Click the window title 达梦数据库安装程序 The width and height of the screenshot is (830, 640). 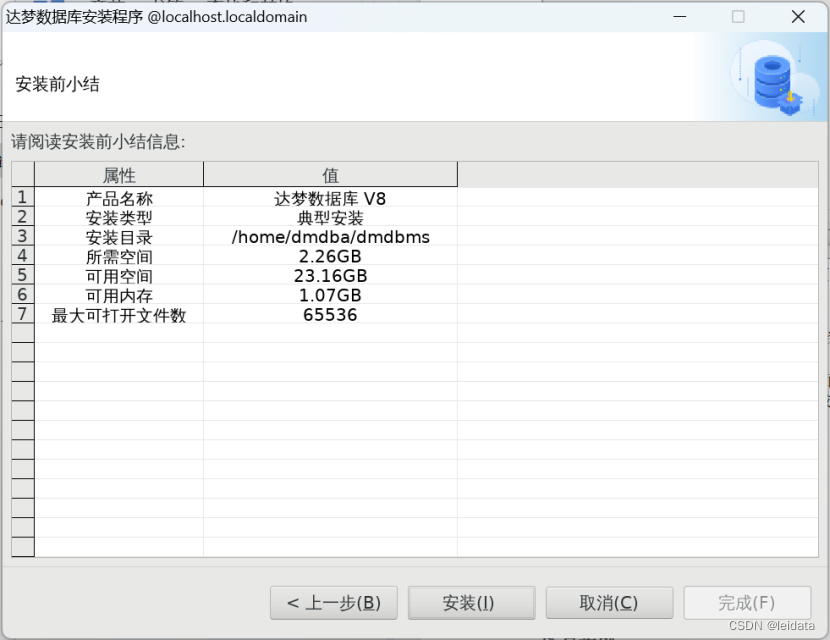(74, 17)
